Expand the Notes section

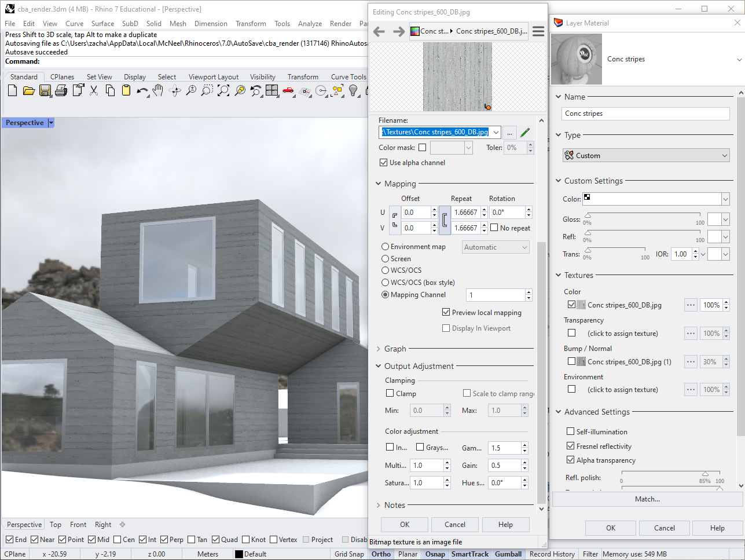(394, 505)
